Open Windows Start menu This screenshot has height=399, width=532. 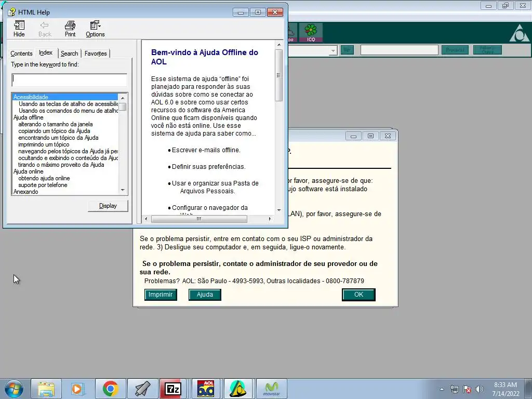[x=14, y=389]
